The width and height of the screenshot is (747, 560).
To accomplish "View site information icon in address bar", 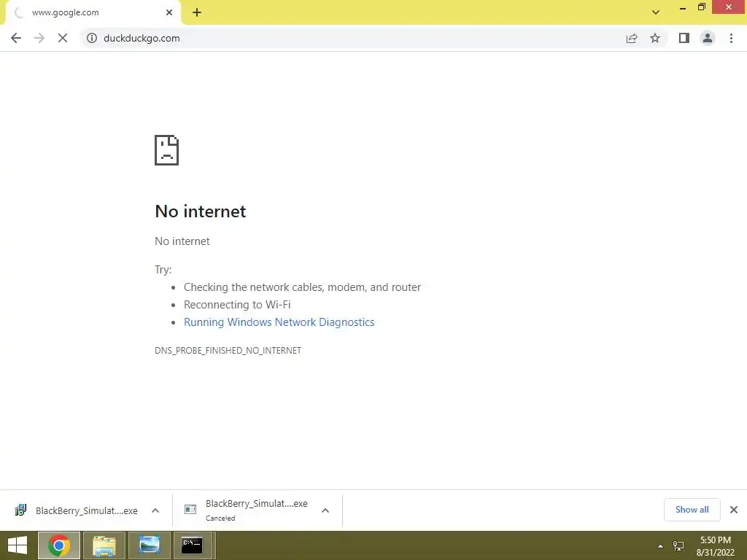I will (x=91, y=38).
